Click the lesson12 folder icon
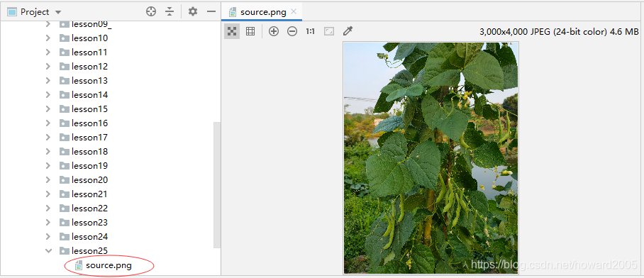Image resolution: width=644 pixels, height=278 pixels. [64, 67]
